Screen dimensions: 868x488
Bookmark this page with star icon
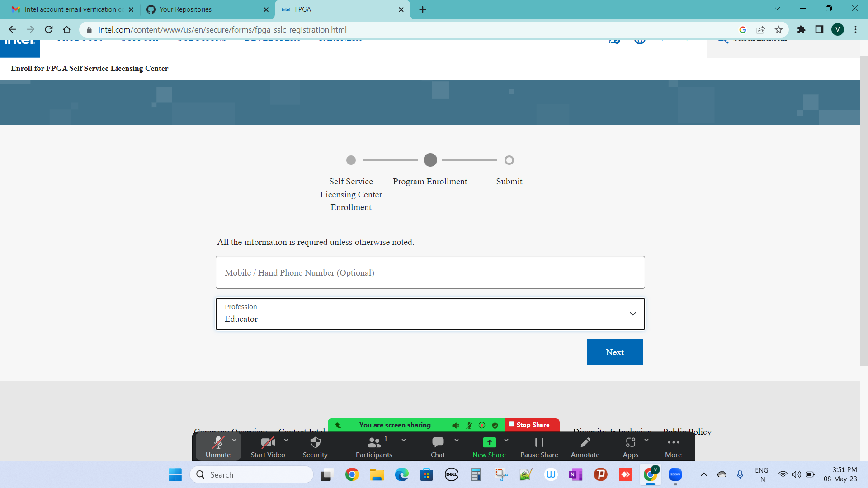[778, 30]
